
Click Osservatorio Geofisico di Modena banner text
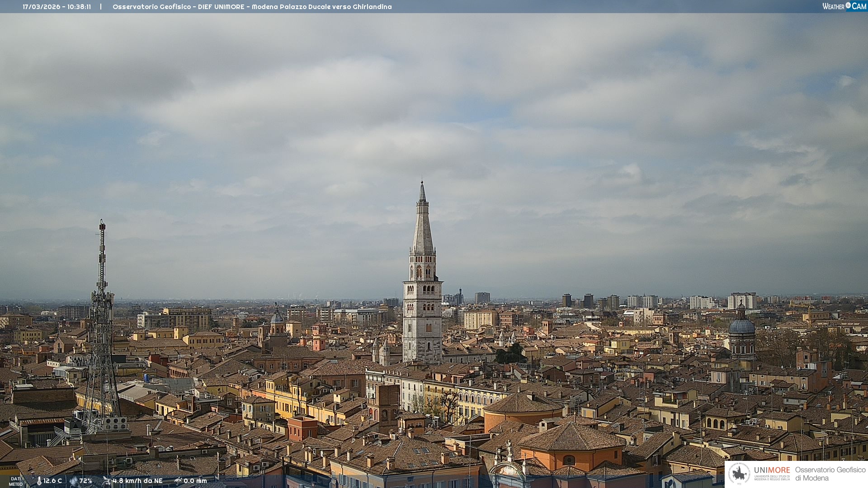(830, 474)
